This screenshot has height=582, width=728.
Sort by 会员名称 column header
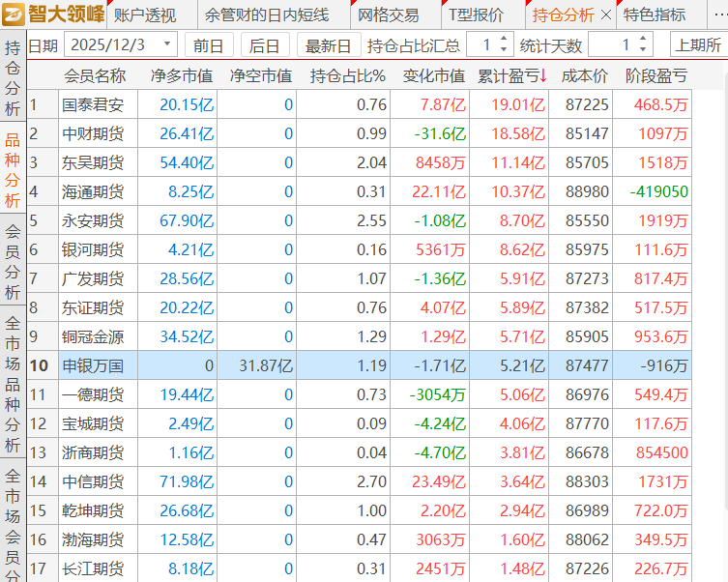tap(95, 75)
